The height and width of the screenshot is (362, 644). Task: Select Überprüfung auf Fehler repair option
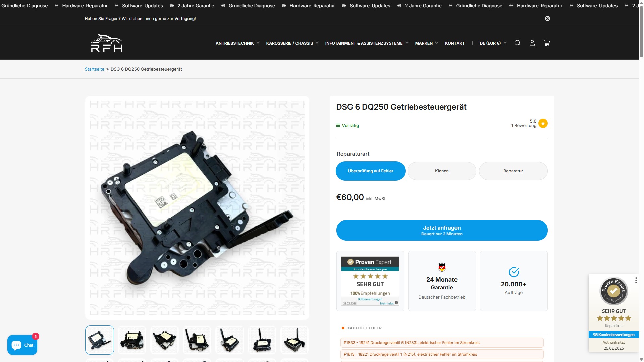tap(370, 171)
